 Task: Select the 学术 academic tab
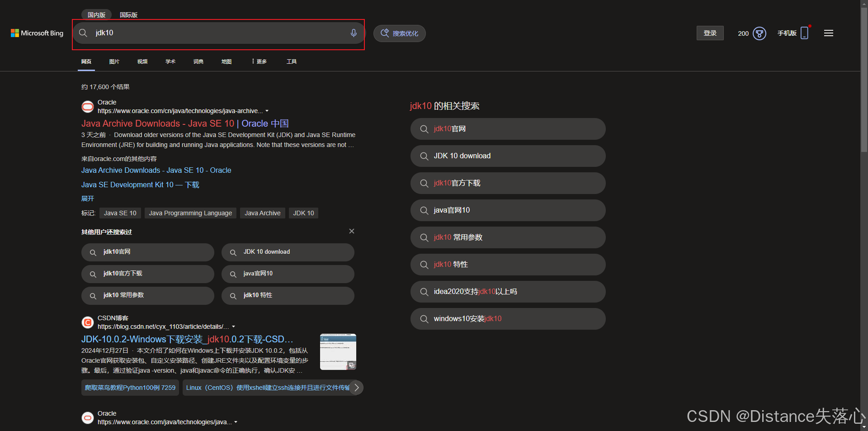tap(170, 62)
